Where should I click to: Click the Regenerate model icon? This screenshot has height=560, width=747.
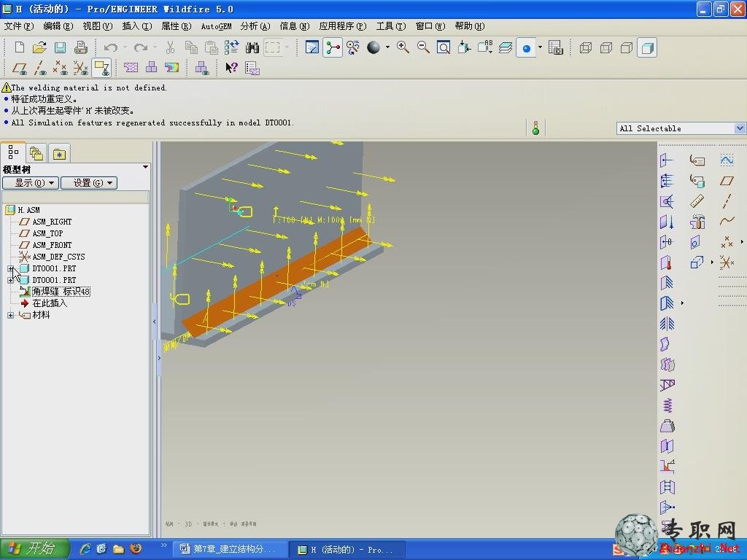[x=231, y=47]
